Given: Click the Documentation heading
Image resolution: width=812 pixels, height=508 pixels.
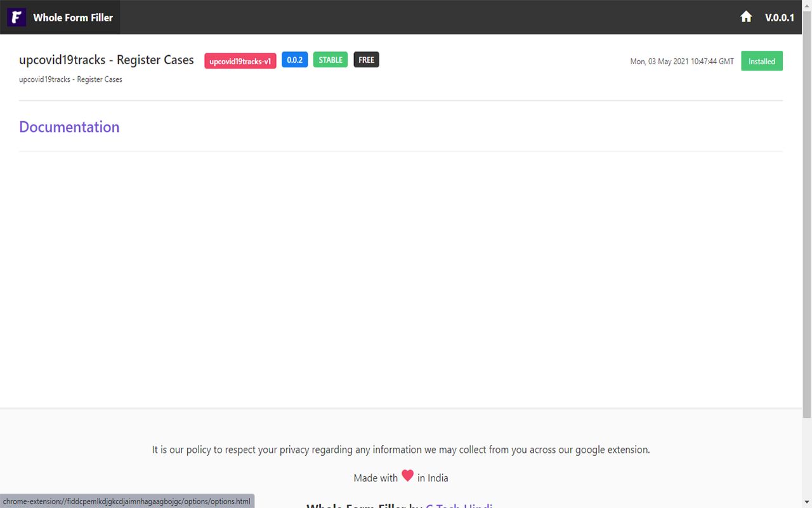Looking at the screenshot, I should point(69,127).
